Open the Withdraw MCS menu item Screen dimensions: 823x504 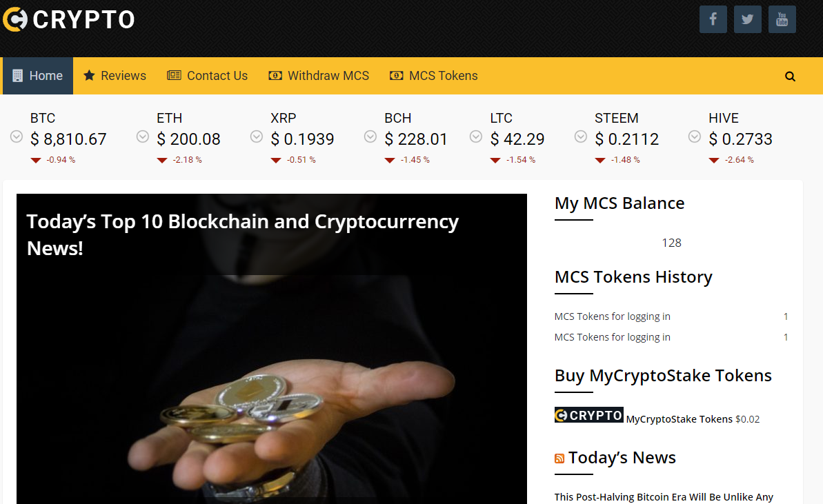[x=319, y=76]
